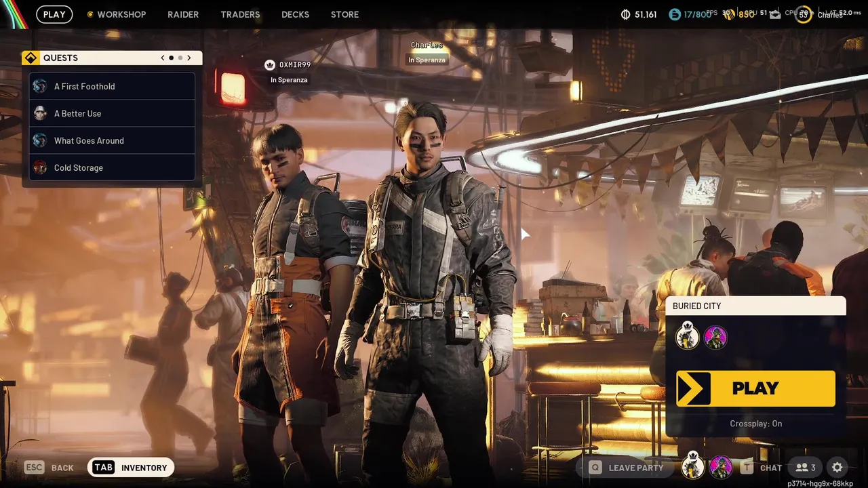Open the What Goes Around quest

[x=113, y=140]
